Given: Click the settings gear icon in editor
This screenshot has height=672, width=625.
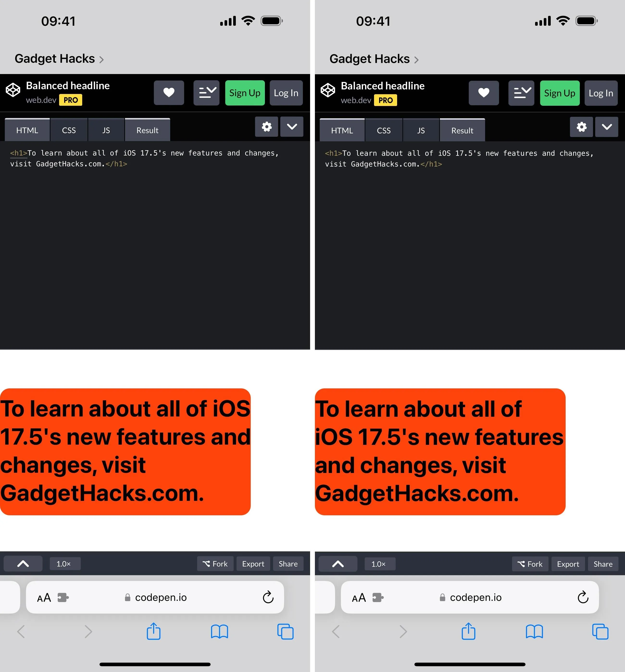Looking at the screenshot, I should 266,129.
